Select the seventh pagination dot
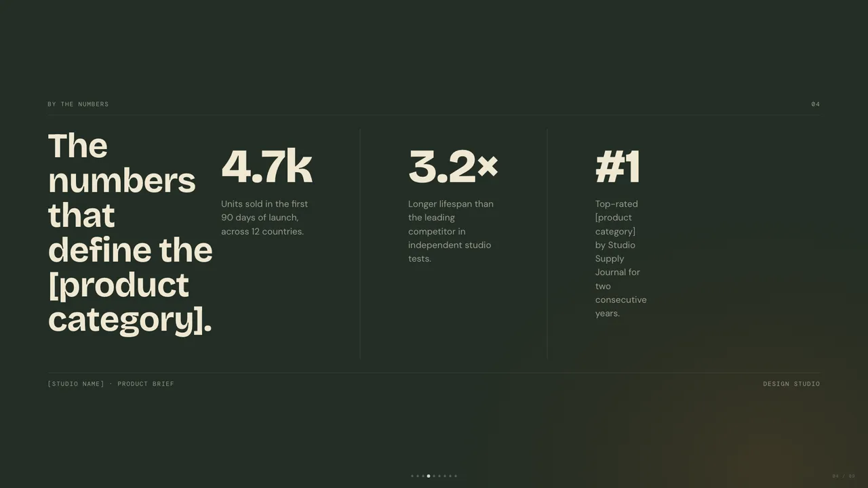The height and width of the screenshot is (488, 868). 445,476
